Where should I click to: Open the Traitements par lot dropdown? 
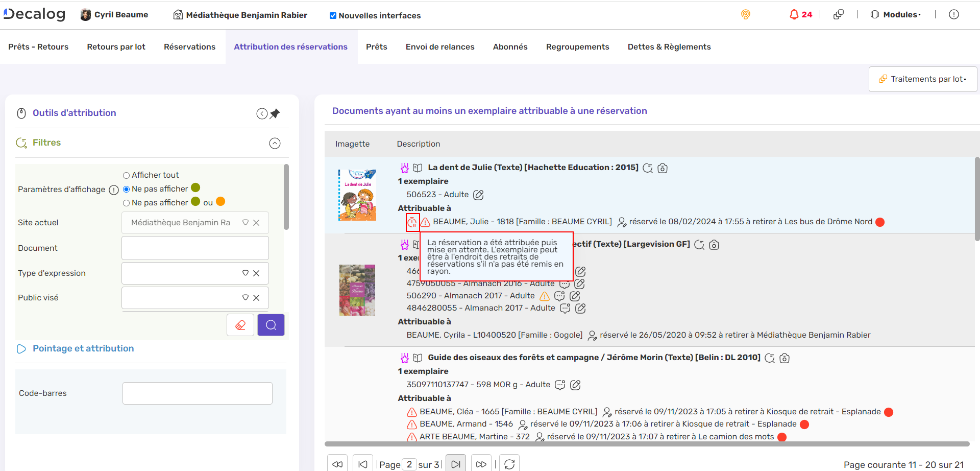923,79
